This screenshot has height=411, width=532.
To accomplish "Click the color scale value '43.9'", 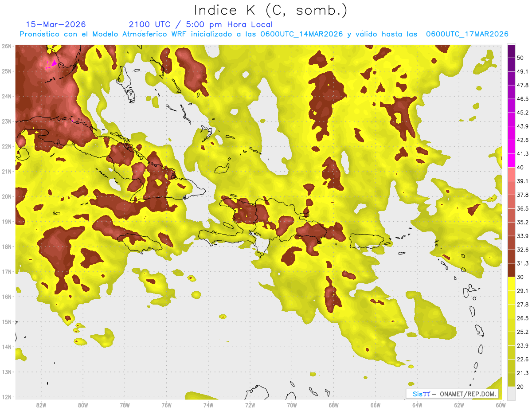I will tap(523, 126).
